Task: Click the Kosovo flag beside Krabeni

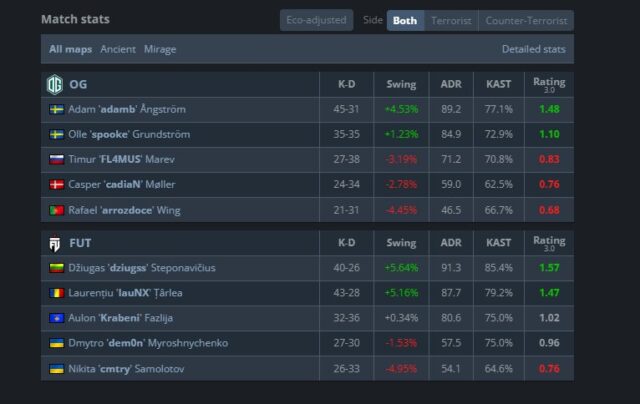Action: point(56,318)
